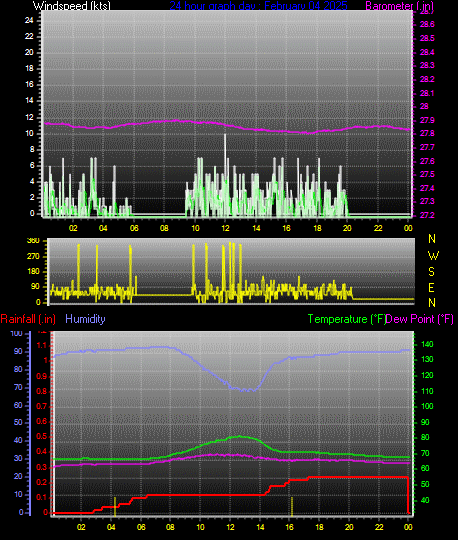
Task: Click the green 'Temperature (°F)' label
Action: point(347,319)
